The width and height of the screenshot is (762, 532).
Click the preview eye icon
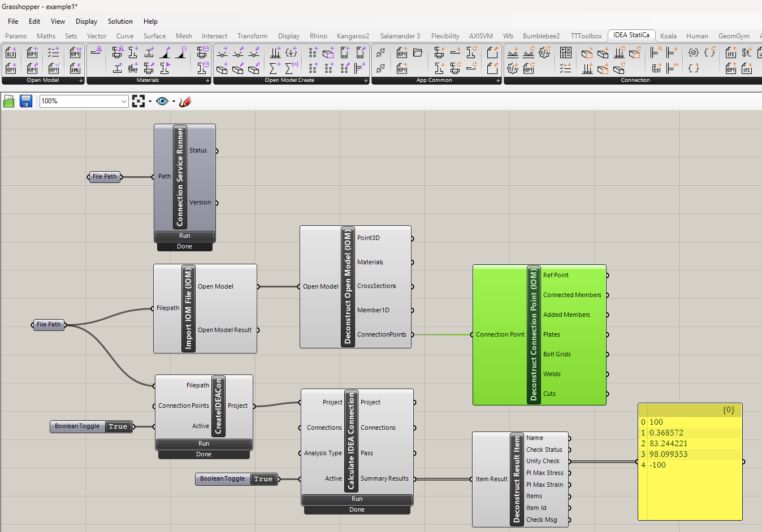162,101
